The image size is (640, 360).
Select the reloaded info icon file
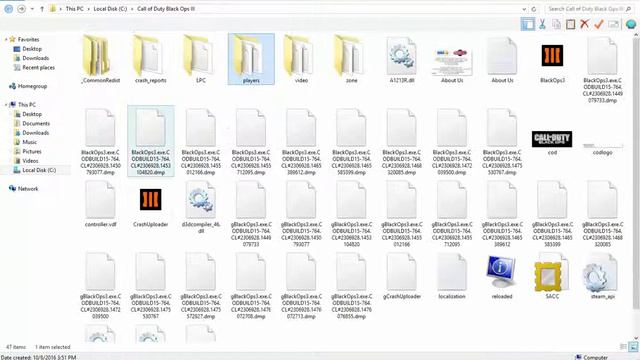pos(502,276)
